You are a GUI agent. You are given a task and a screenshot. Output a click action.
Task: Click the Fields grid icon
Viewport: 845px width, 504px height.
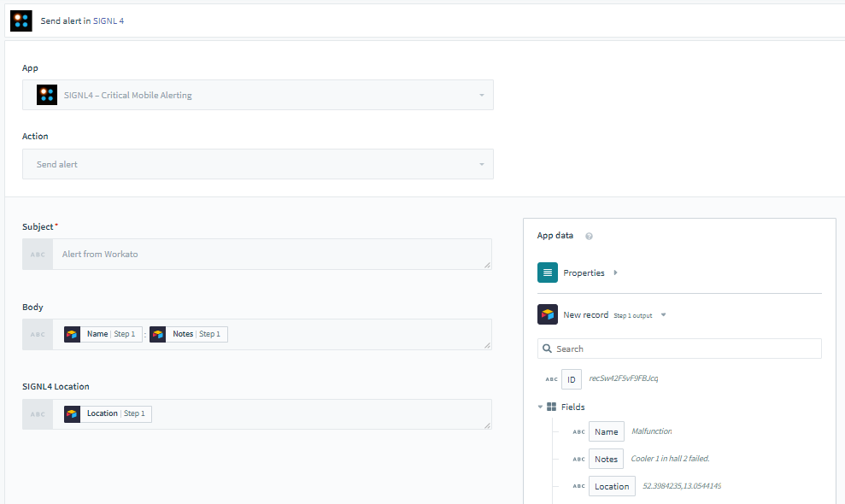coord(551,407)
